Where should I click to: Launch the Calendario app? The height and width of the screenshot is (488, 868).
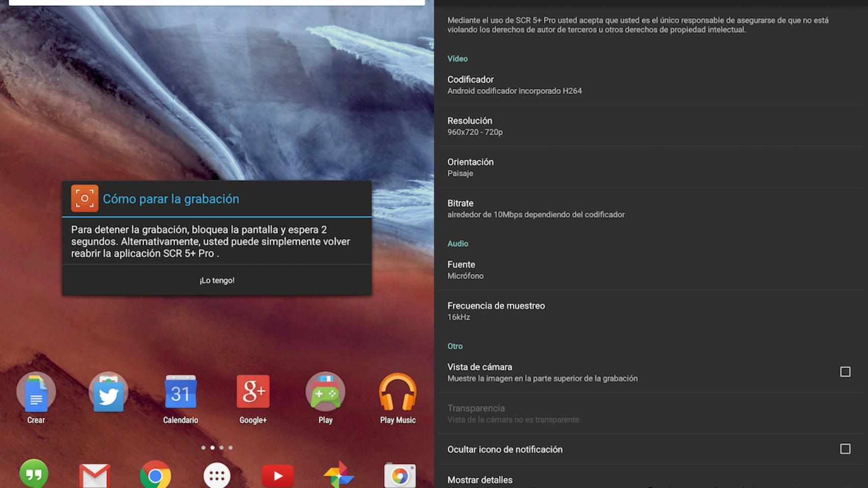(x=181, y=392)
